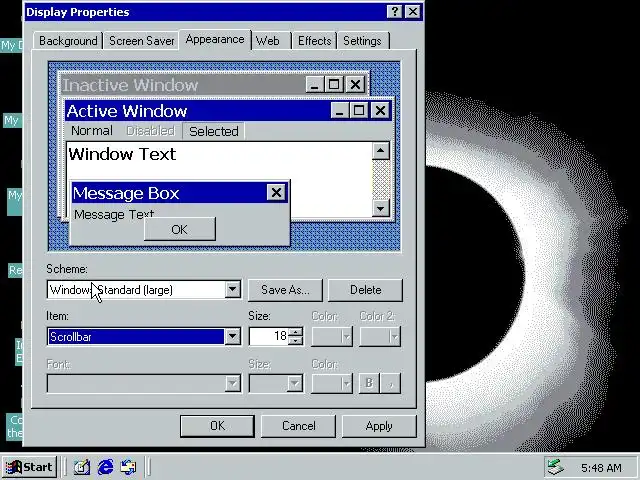
Task: Click the Message Box close icon
Action: (x=276, y=192)
